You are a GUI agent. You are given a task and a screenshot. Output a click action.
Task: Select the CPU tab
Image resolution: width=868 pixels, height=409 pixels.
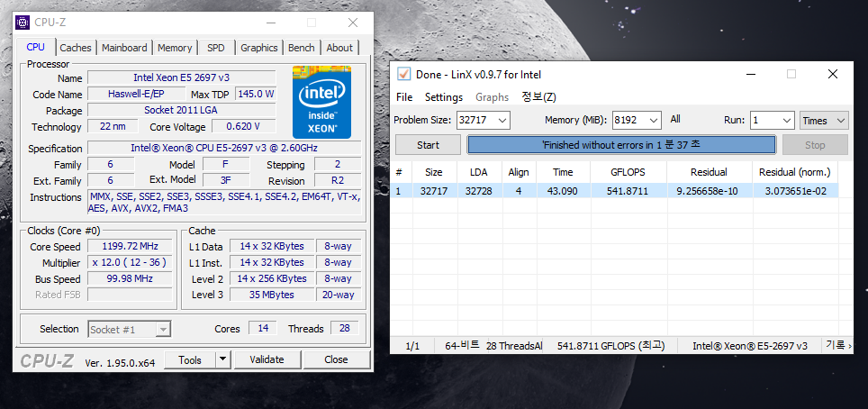click(35, 47)
